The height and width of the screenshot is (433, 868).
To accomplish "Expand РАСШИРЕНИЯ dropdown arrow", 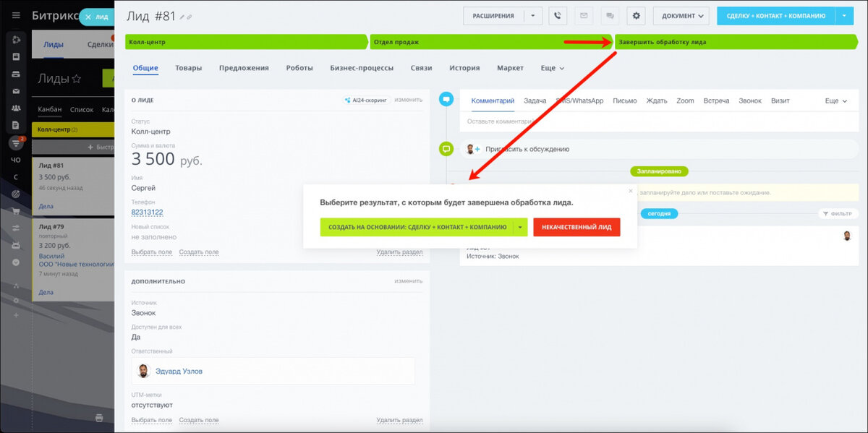I will pos(532,15).
